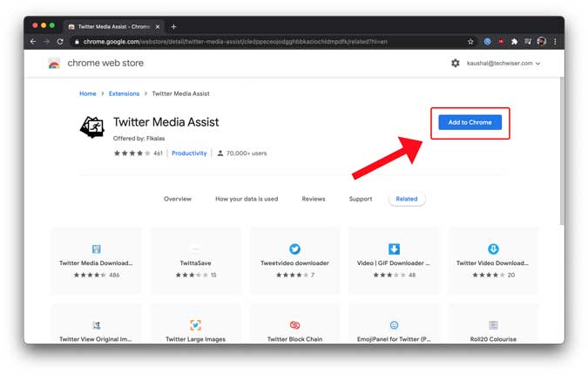Click the chrome web store title

(105, 63)
